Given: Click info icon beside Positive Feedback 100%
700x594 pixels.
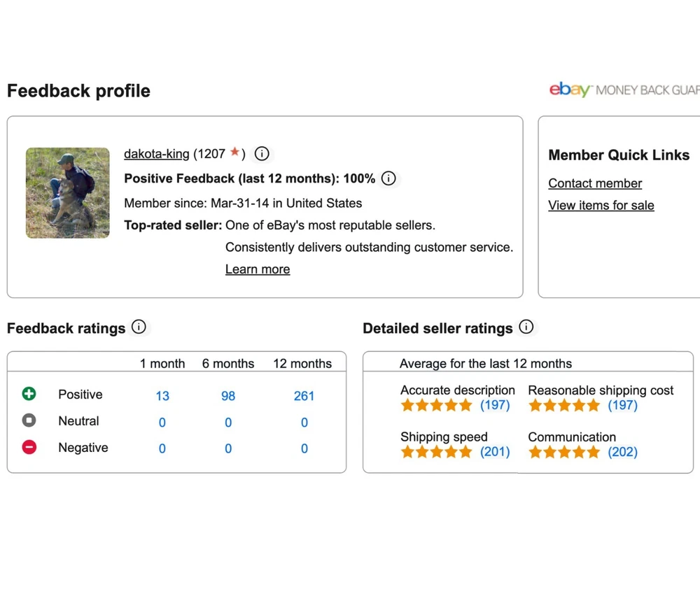Looking at the screenshot, I should pos(388,178).
